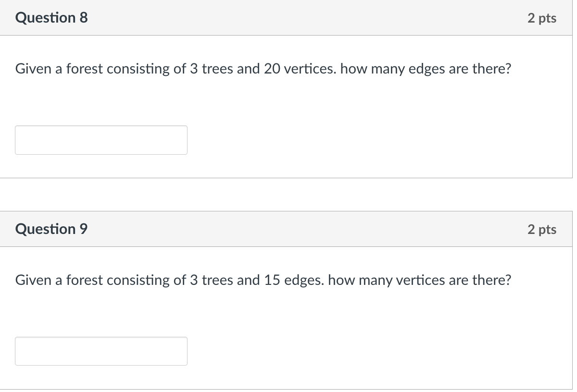Click the 2 pts label for Question 8

542,18
